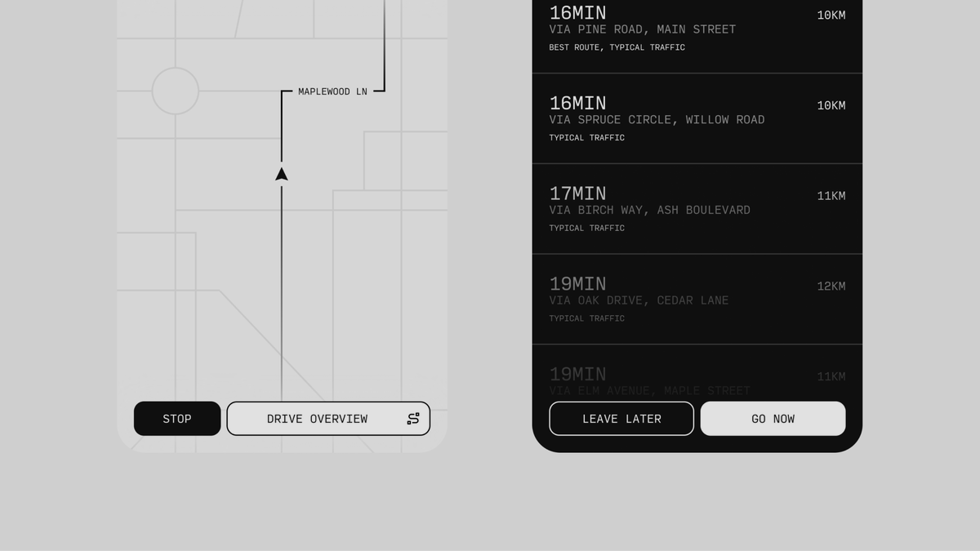The image size is (980, 551).
Task: Click the TYPICAL TRAFFIC label under Oak Drive
Action: point(587,318)
